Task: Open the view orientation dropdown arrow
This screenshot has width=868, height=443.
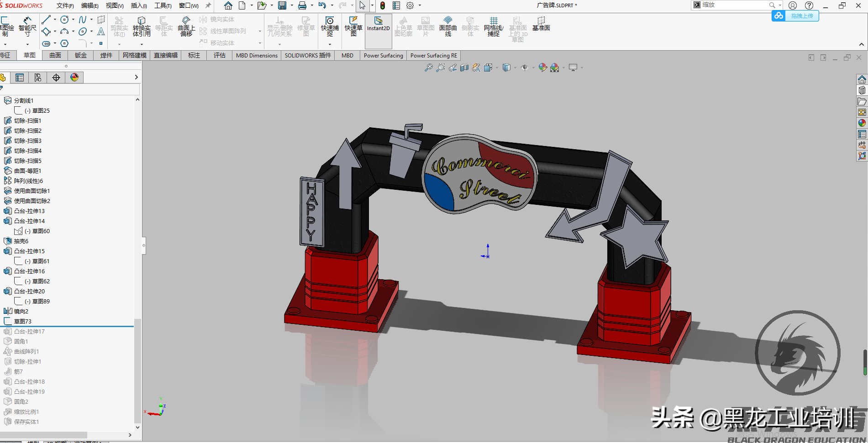Action: [514, 68]
